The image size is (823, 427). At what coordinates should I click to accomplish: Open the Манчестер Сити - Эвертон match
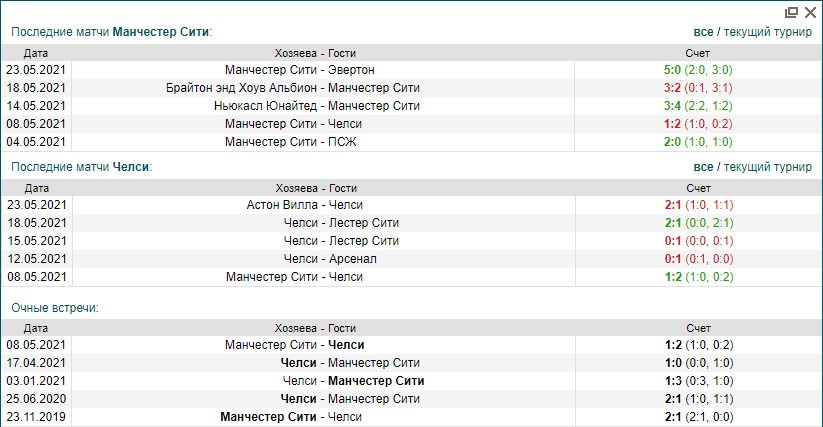[x=300, y=70]
